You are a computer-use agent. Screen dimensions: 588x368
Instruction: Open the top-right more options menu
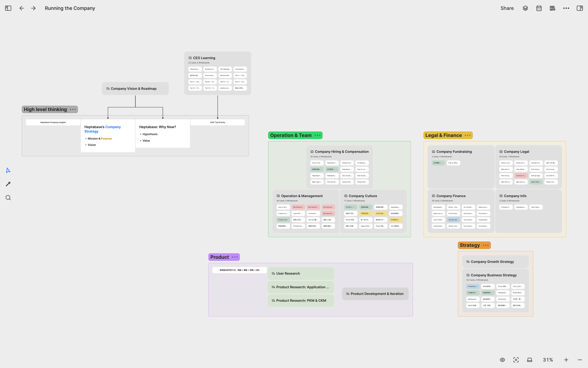pyautogui.click(x=566, y=8)
